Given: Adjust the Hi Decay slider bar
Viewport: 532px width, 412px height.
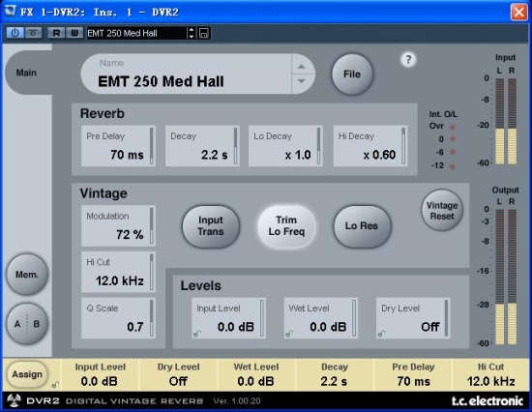Looking at the screenshot, I should coord(403,146).
